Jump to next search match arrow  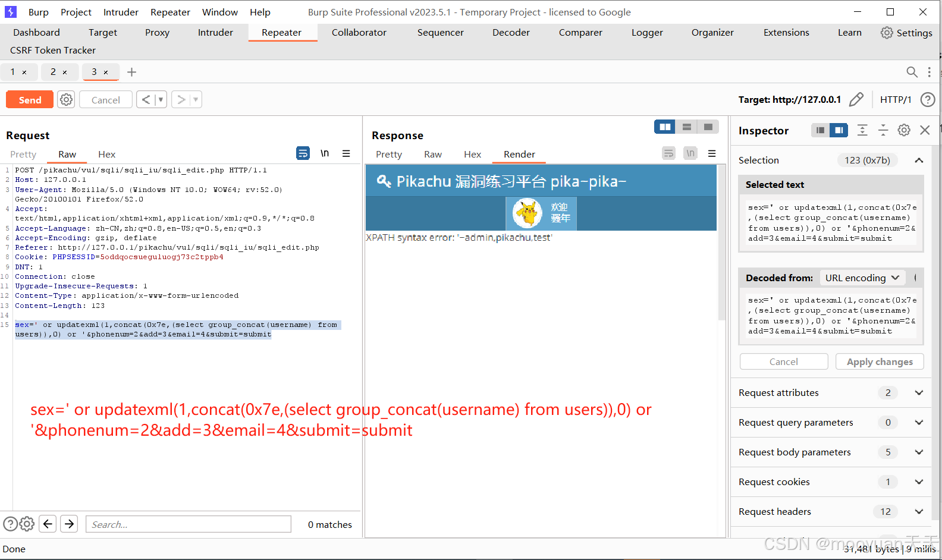pyautogui.click(x=70, y=524)
